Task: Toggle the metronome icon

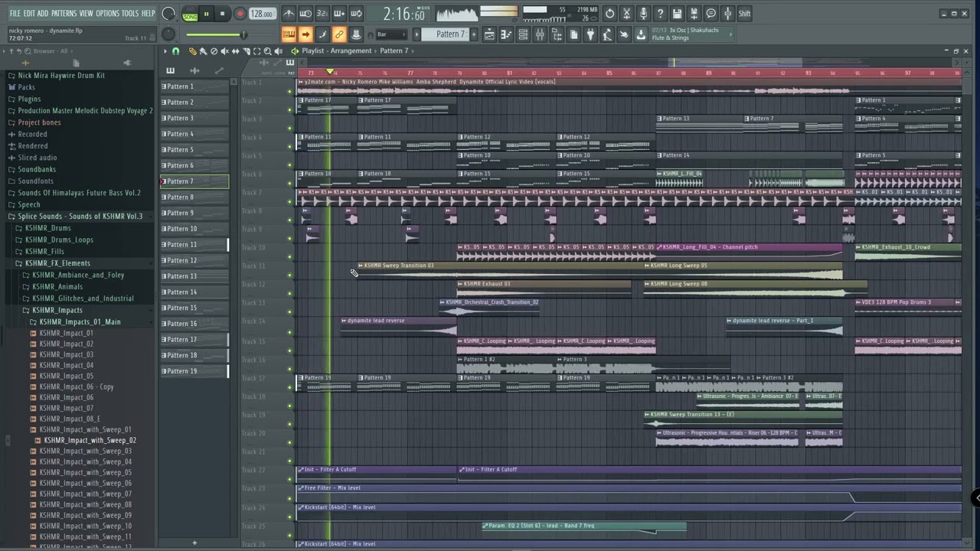Action: (x=289, y=14)
